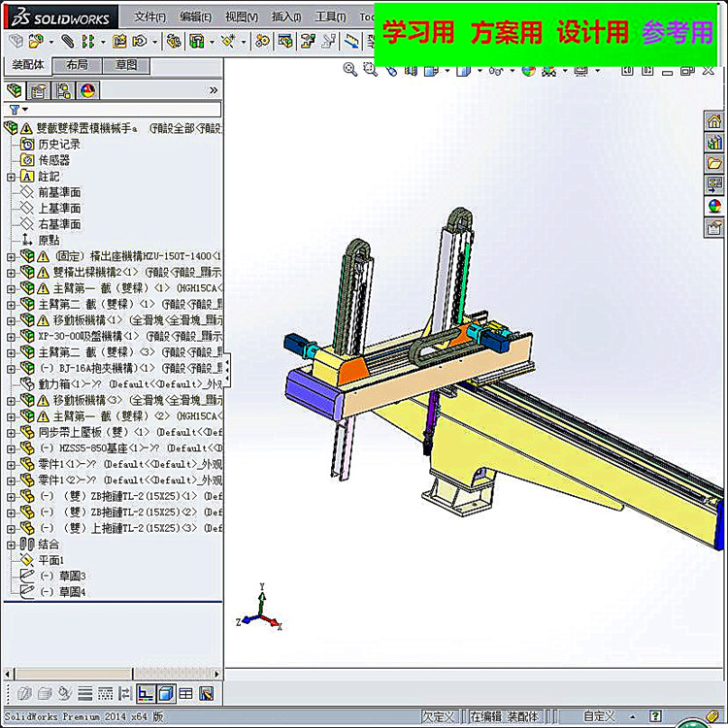Toggle the axis triad display button at bottom
The height and width of the screenshot is (728, 728).
(x=146, y=694)
